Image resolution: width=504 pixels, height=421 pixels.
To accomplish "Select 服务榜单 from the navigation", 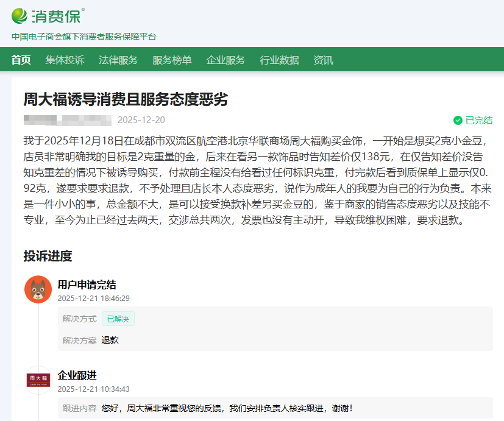I will point(172,60).
